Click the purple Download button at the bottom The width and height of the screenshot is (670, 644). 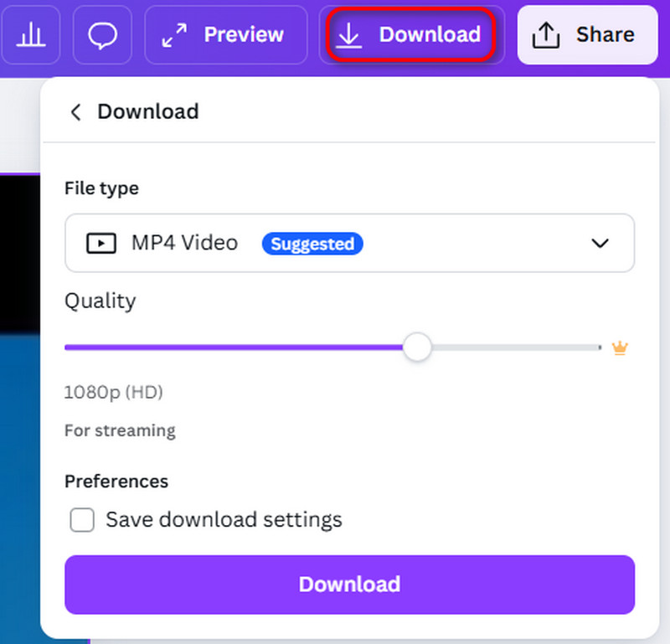pyautogui.click(x=349, y=585)
